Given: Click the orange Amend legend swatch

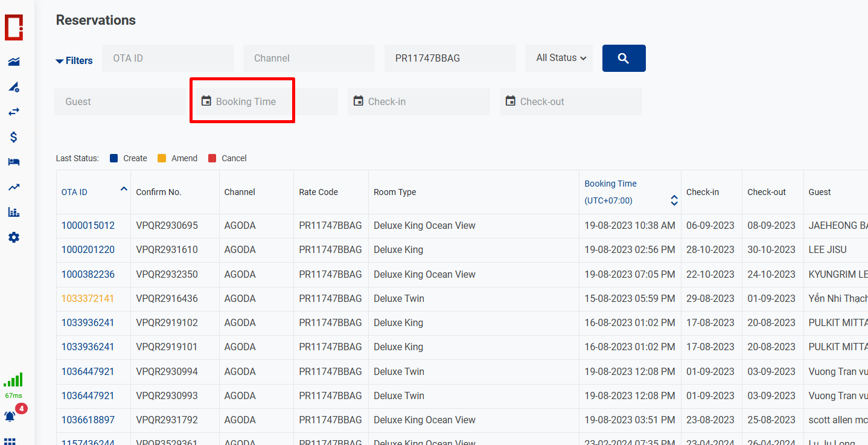Looking at the screenshot, I should coord(162,158).
